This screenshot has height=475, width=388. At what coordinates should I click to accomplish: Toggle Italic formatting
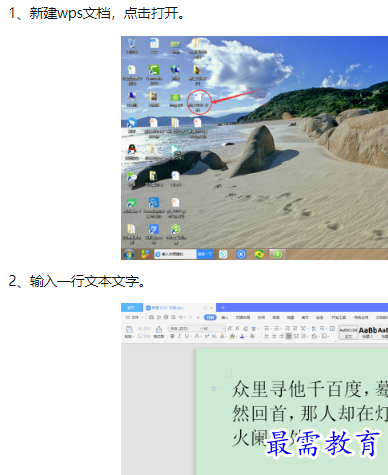[179, 336]
